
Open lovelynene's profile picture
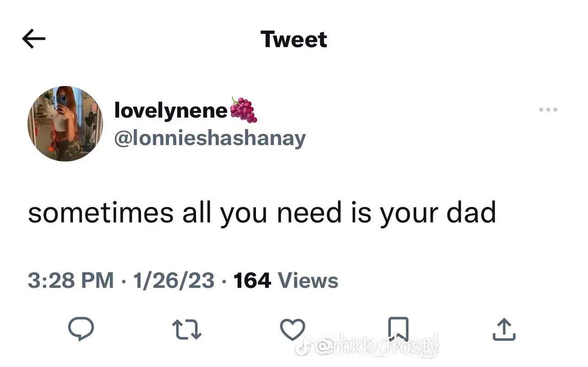point(65,124)
